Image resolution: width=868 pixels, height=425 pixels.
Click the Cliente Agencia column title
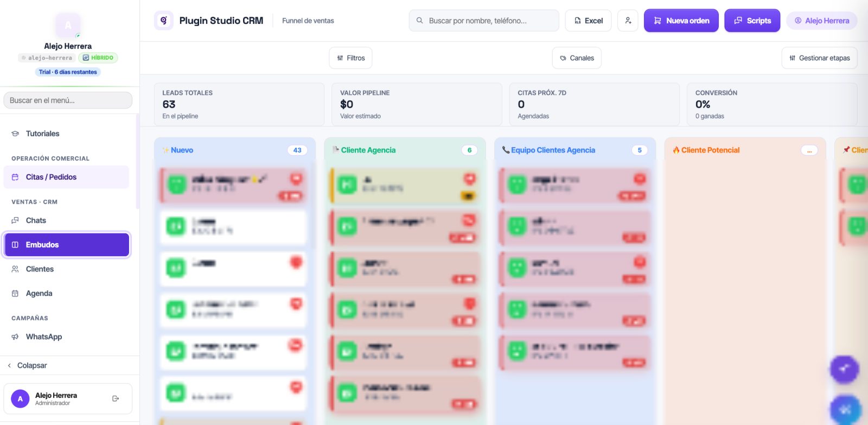click(x=368, y=150)
